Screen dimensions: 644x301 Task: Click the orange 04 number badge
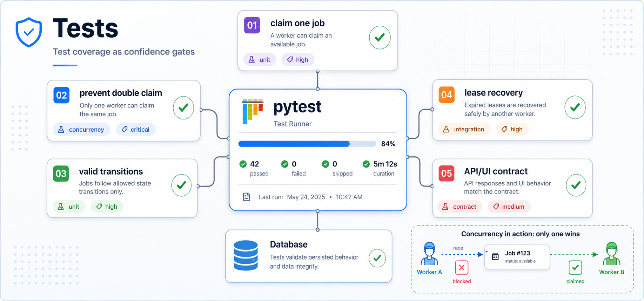click(447, 95)
